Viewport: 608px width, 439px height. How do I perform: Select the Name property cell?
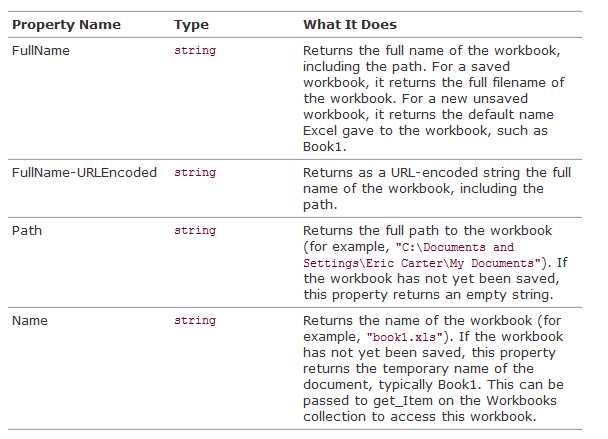(30, 320)
